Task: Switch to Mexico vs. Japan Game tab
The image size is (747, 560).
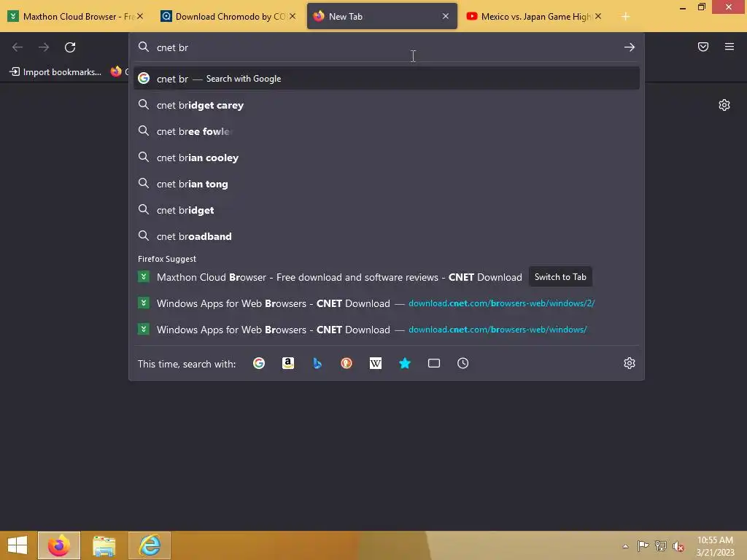Action: pyautogui.click(x=535, y=16)
